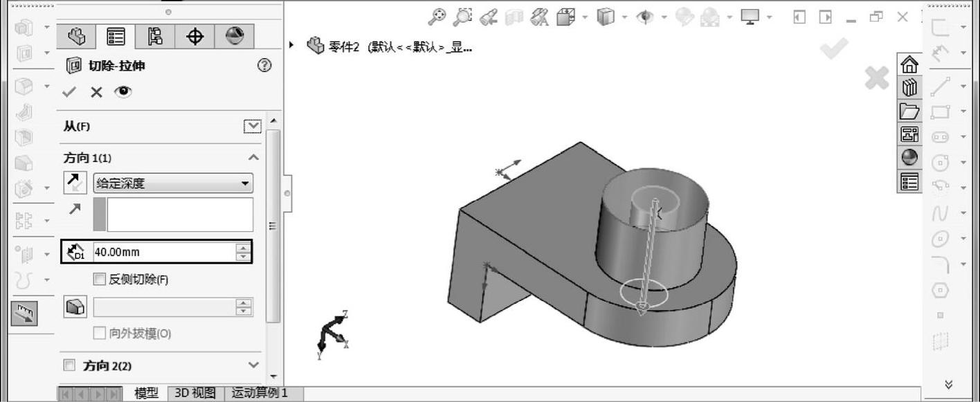Image resolution: width=980 pixels, height=402 pixels.
Task: Confirm the cut-extrude with green checkmark
Action: pos(69,92)
